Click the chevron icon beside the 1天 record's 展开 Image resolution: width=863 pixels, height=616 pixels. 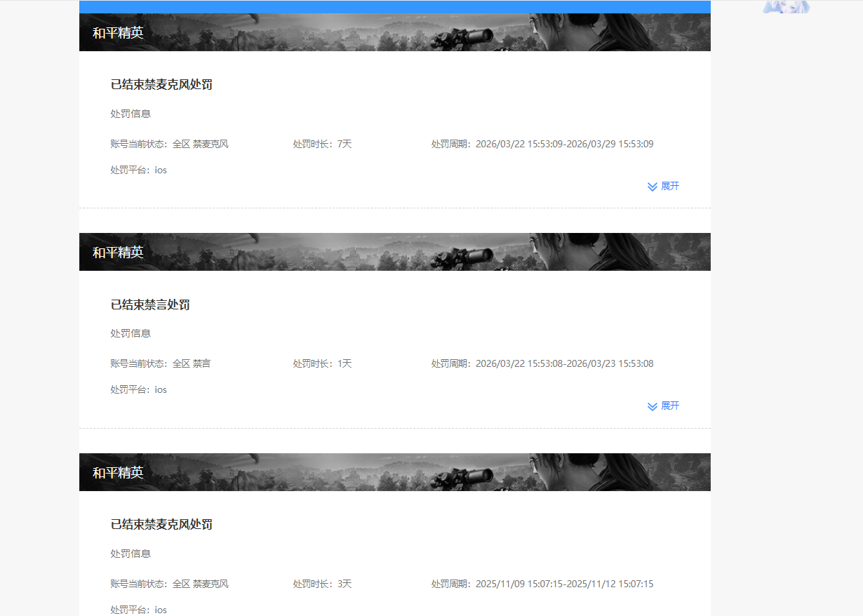click(653, 406)
